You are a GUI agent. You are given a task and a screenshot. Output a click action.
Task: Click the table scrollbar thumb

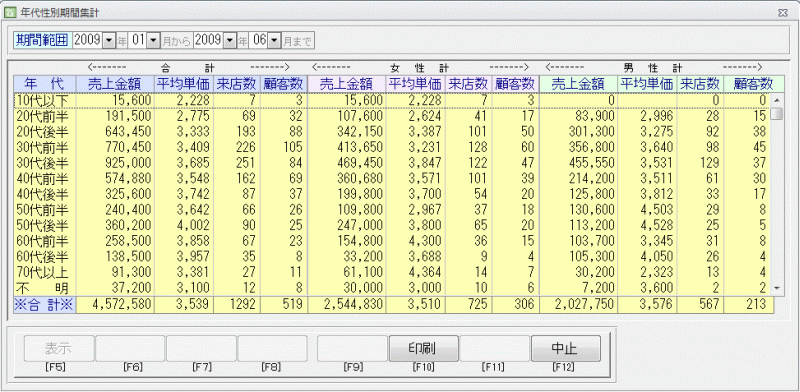click(777, 113)
